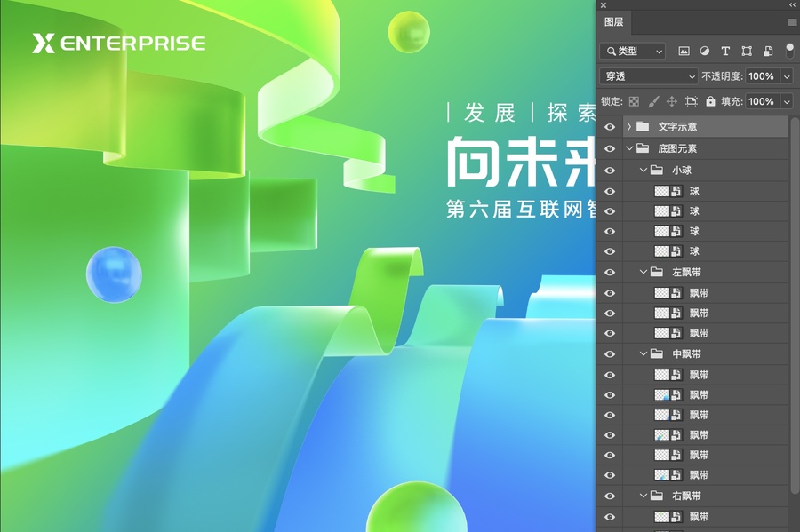This screenshot has width=800, height=532.
Task: Filter layers by pixel layers icon
Action: [x=684, y=51]
